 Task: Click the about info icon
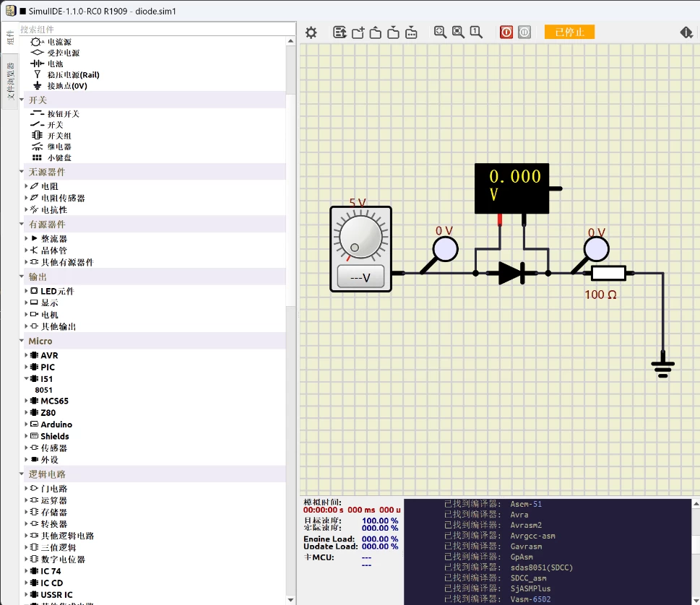[x=686, y=32]
